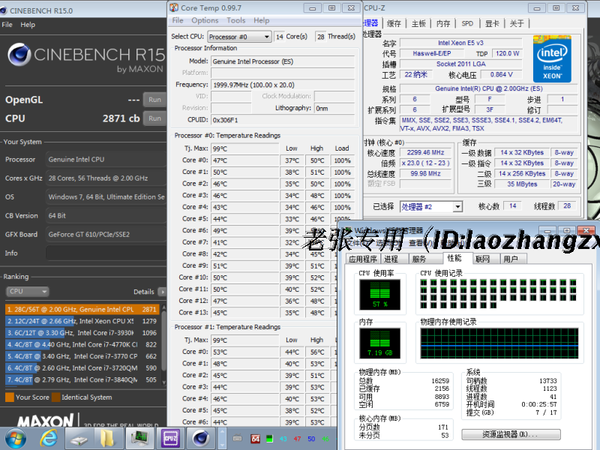Expand the Select CPU Processor #0 dropdown
This screenshot has height=450, width=600.
click(x=236, y=35)
